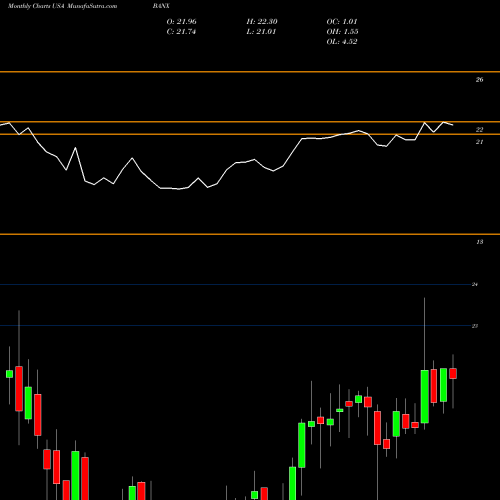The image size is (500, 500).
Task: Click the rightmost red candlestick on the chart
Action: pos(453,373)
